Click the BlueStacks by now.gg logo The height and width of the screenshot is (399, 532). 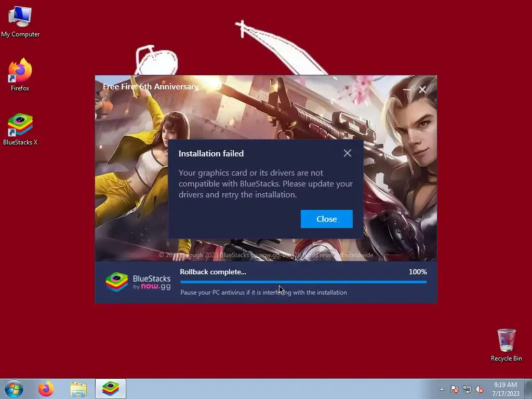pos(138,282)
